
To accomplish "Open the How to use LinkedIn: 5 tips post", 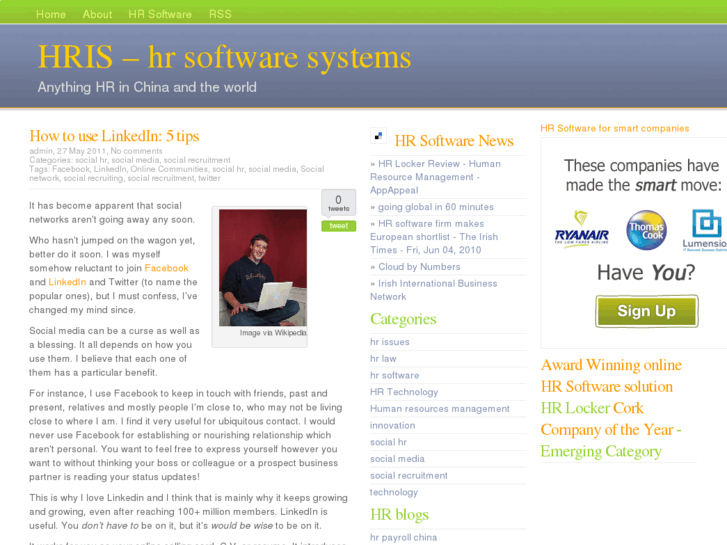I will pyautogui.click(x=114, y=136).
